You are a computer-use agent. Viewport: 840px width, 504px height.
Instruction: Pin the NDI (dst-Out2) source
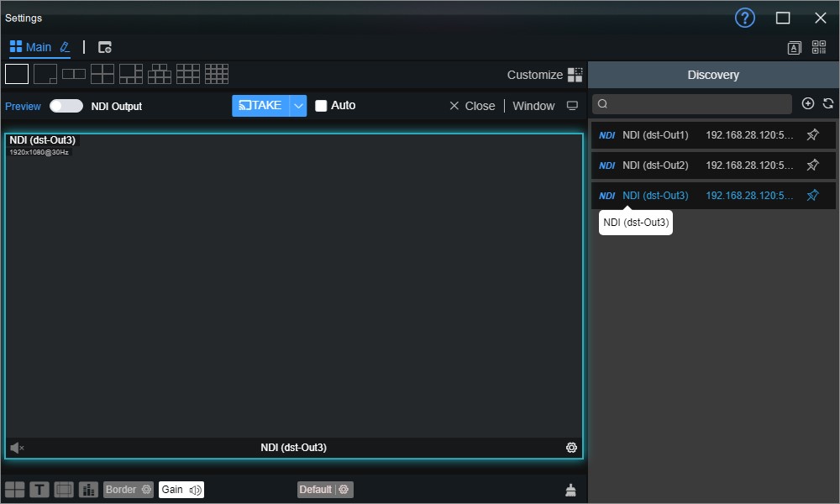[x=812, y=165]
